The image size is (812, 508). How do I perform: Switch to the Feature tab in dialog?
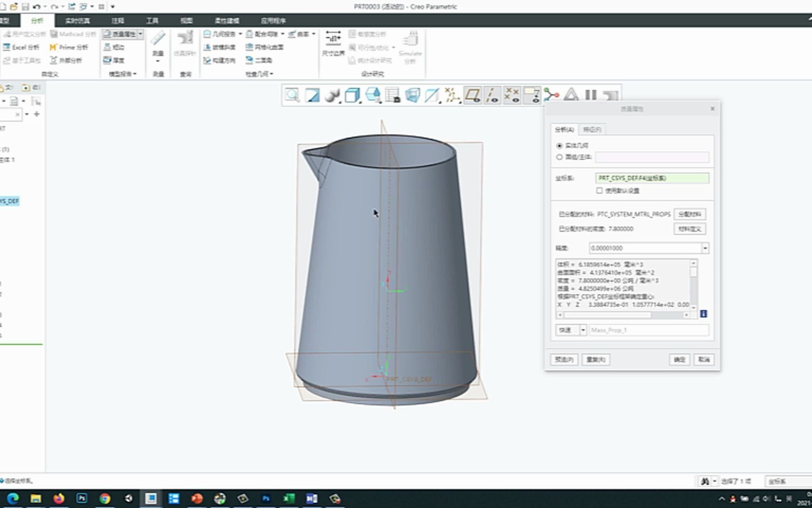tap(592, 129)
